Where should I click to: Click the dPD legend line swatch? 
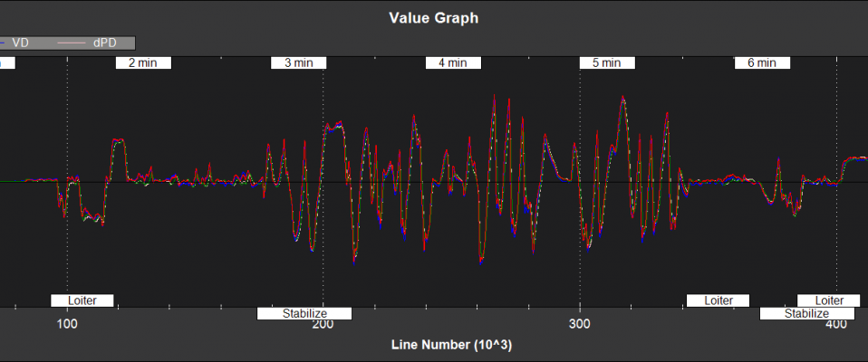[71, 43]
